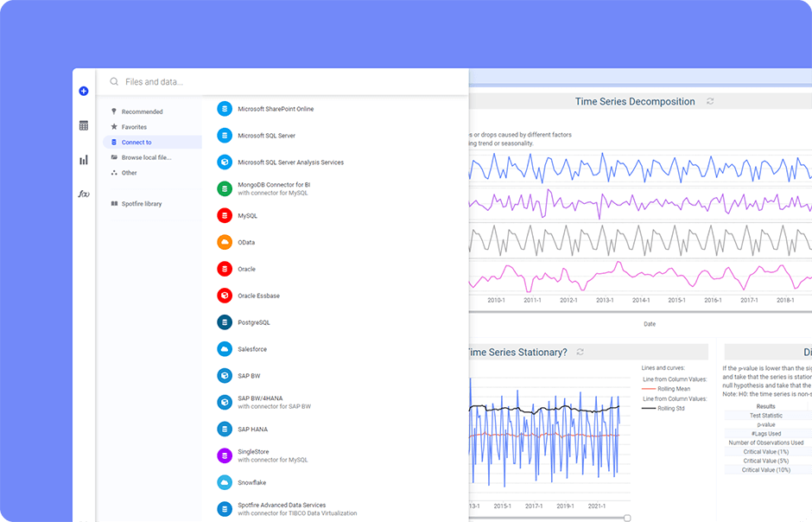Screen dimensions: 812x522
Task: Click the SAP BW/4HANA cube icon
Action: point(225,403)
